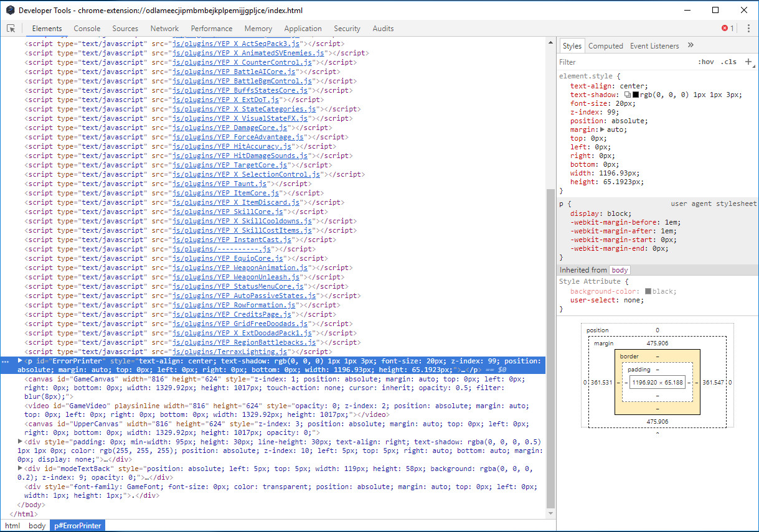Open the actions ellipsis beside selected node

[x=6, y=362]
